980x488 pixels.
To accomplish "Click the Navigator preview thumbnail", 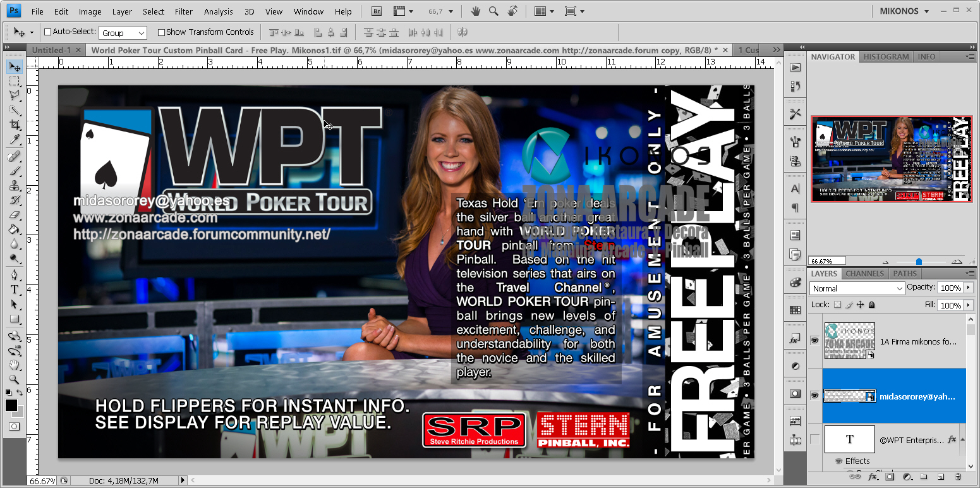I will point(892,159).
